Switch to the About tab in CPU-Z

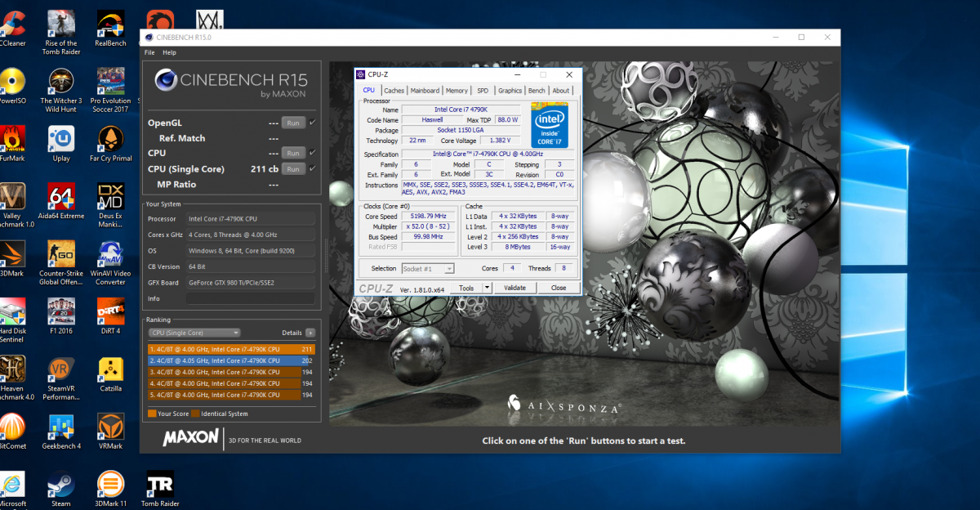coord(561,91)
